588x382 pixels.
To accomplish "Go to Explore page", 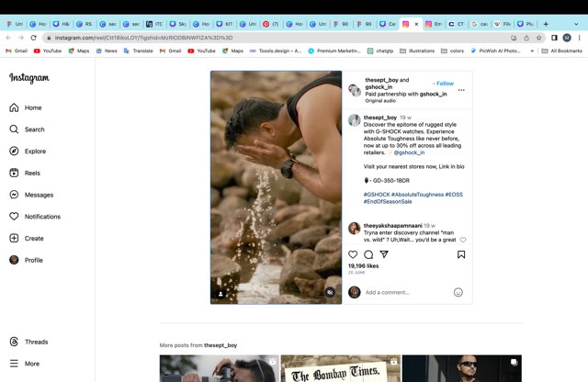I will [28, 152].
